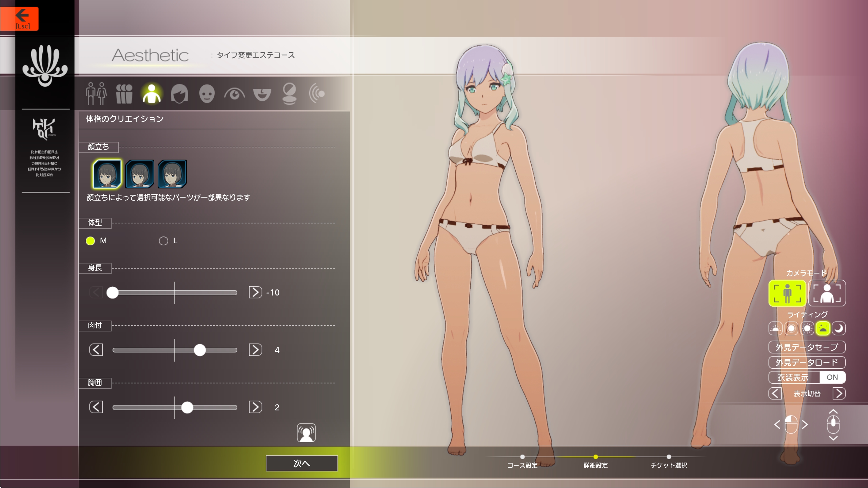Open the voice settings icon
868x488 pixels.
317,94
